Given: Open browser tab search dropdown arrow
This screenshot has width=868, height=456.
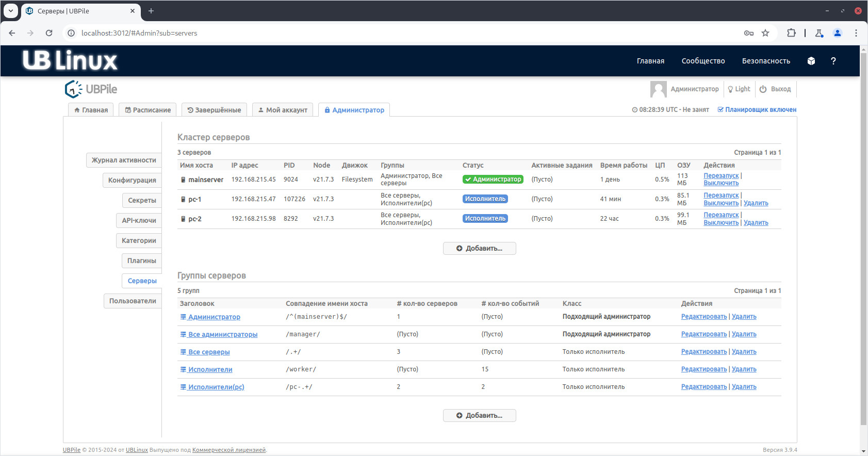Looking at the screenshot, I should click(x=10, y=10).
